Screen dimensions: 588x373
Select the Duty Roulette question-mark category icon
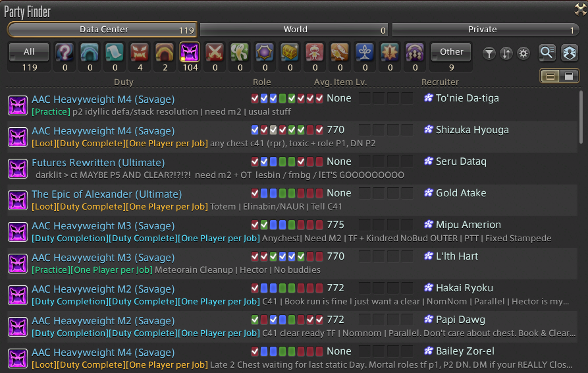(x=65, y=52)
